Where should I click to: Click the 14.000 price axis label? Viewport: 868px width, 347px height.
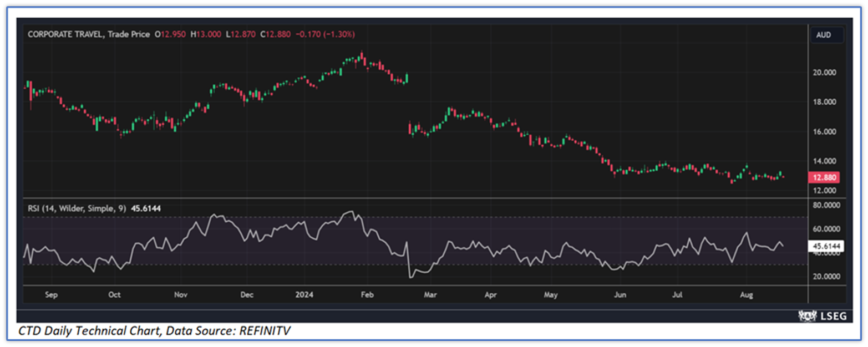825,161
